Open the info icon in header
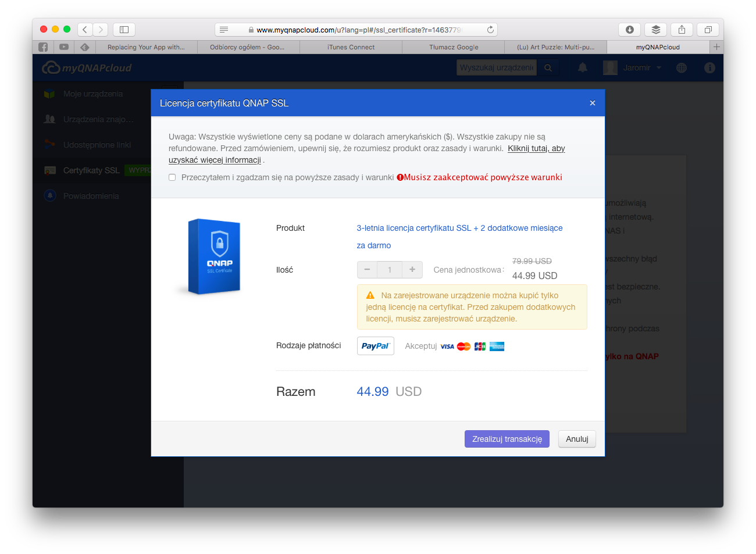 coord(709,68)
